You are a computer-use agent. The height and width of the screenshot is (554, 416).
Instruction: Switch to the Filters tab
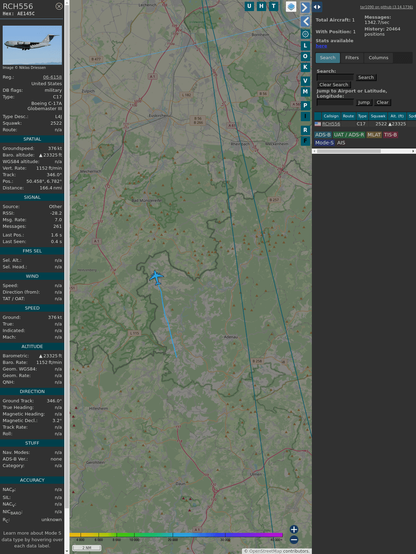point(352,58)
